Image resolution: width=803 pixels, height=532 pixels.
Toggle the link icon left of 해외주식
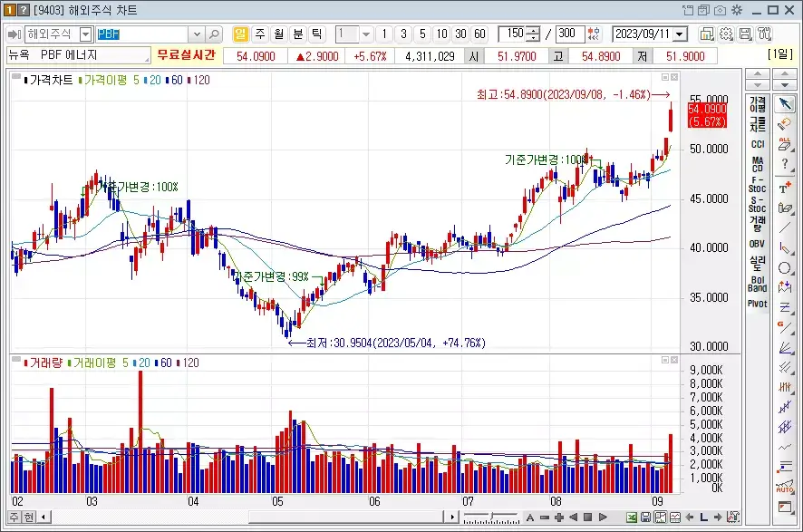click(15, 34)
